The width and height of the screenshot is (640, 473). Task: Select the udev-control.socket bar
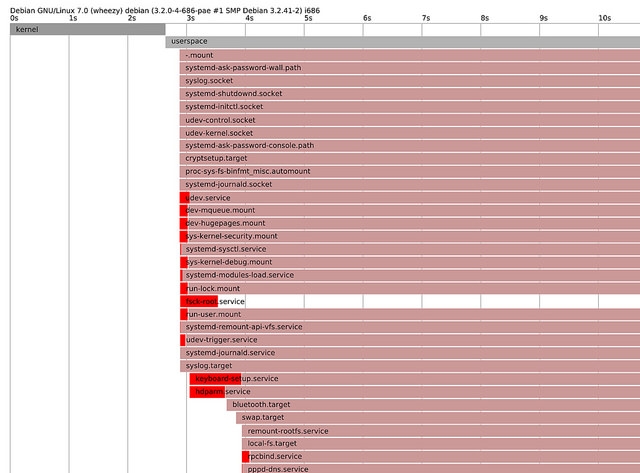410,120
